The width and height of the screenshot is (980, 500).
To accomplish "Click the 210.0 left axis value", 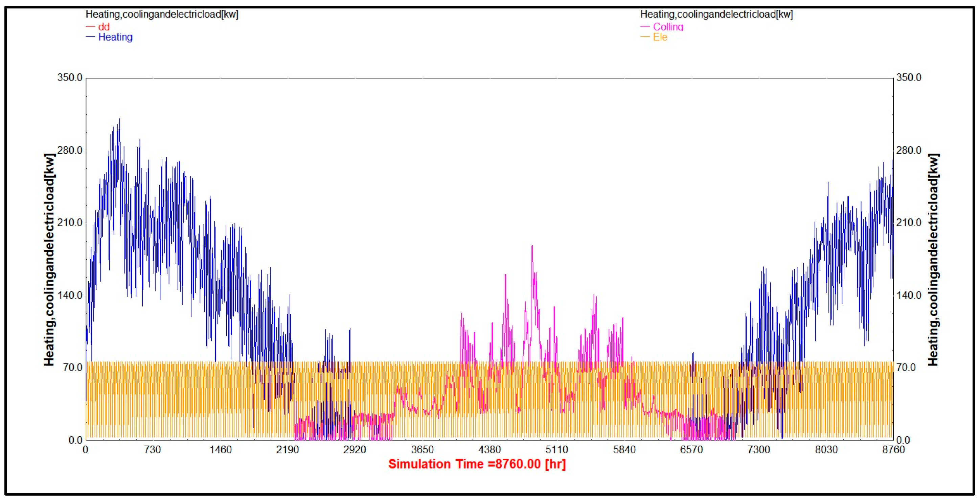I will tap(70, 222).
